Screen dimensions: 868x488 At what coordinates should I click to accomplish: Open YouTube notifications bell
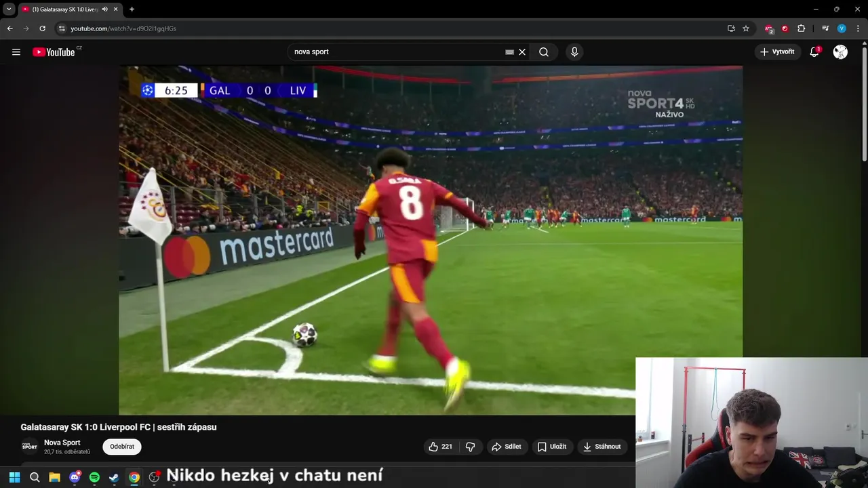pyautogui.click(x=814, y=52)
